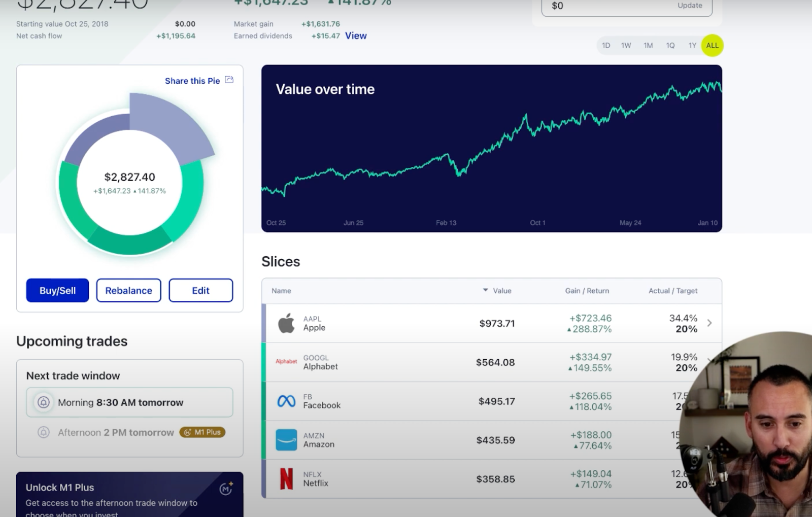Click the Next trade window label
Viewport: 812px width, 517px height.
click(x=73, y=375)
